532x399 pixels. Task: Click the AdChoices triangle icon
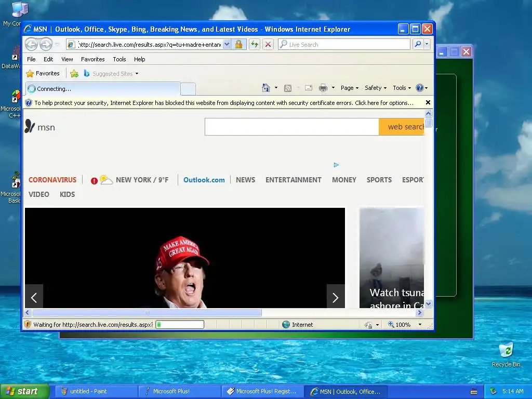(x=336, y=165)
